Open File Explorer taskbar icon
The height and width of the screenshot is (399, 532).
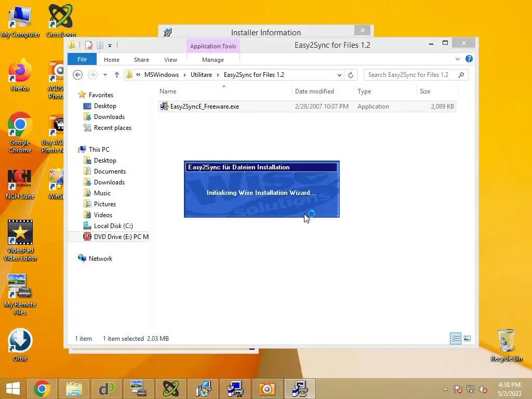click(x=74, y=389)
